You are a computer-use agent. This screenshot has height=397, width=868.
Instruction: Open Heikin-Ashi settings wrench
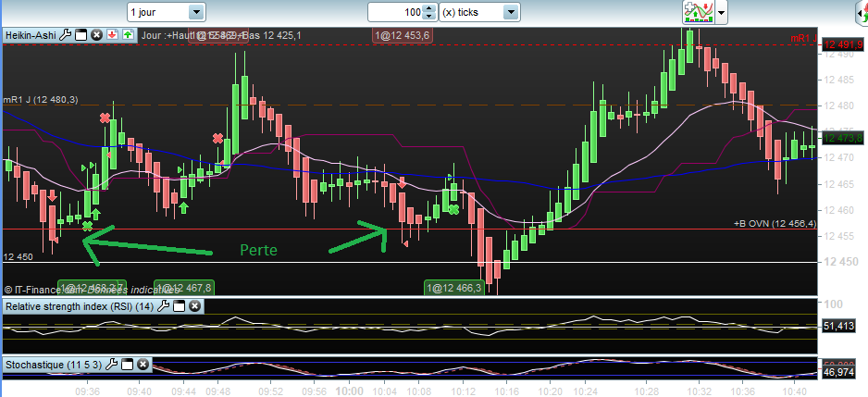point(65,35)
